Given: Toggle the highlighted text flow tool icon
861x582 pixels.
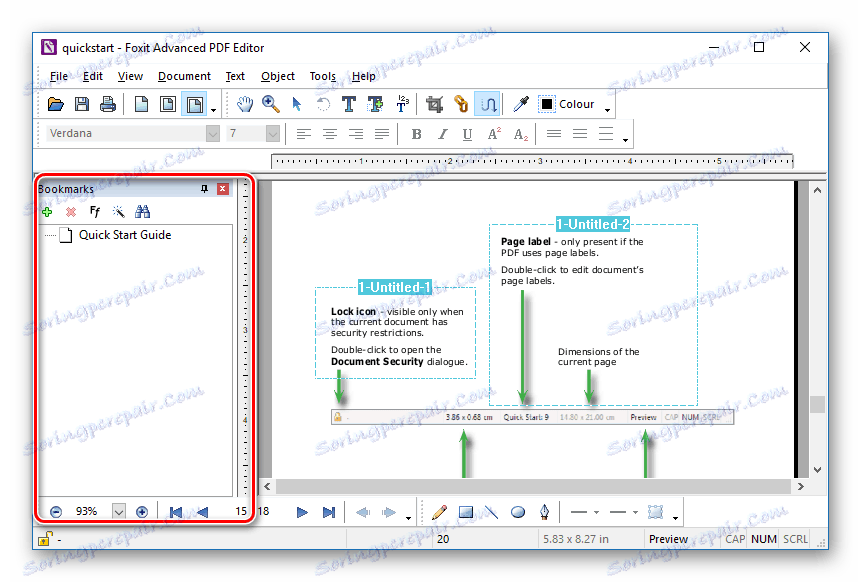Looking at the screenshot, I should coord(488,104).
